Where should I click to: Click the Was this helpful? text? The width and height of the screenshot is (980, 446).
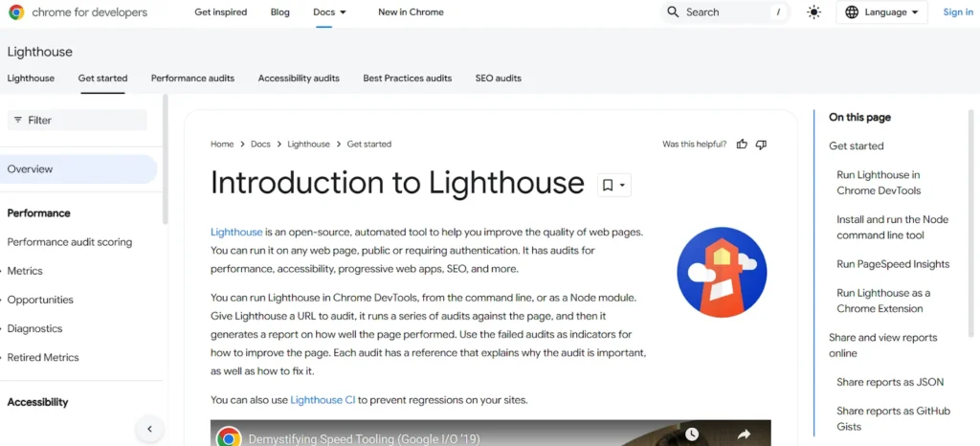695,145
